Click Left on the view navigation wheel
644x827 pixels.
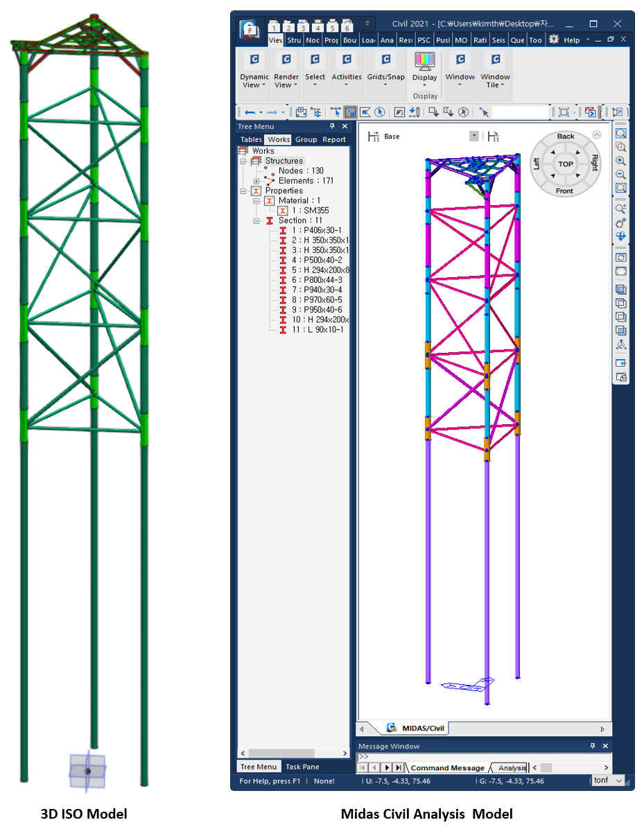537,164
